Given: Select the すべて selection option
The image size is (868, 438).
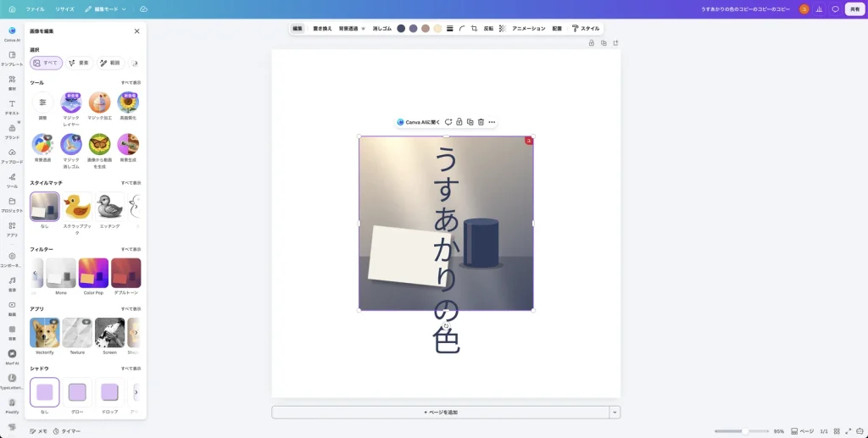Looking at the screenshot, I should pos(46,63).
